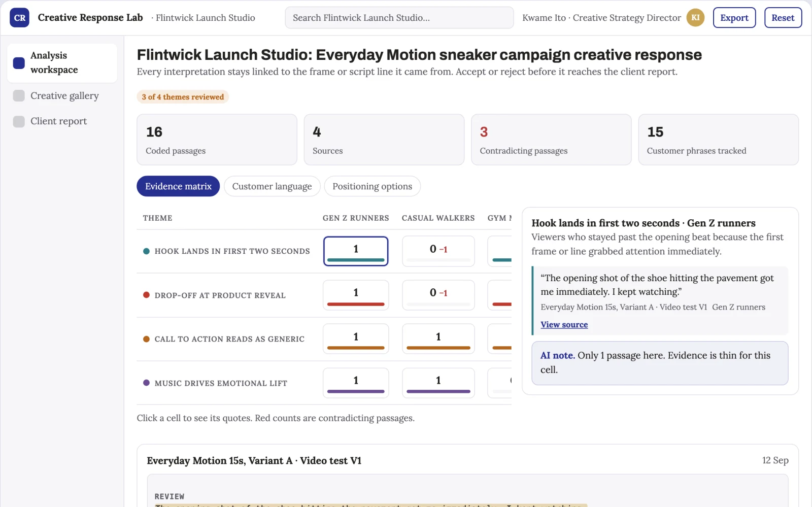Click the Casual Walkers column header

(438, 218)
